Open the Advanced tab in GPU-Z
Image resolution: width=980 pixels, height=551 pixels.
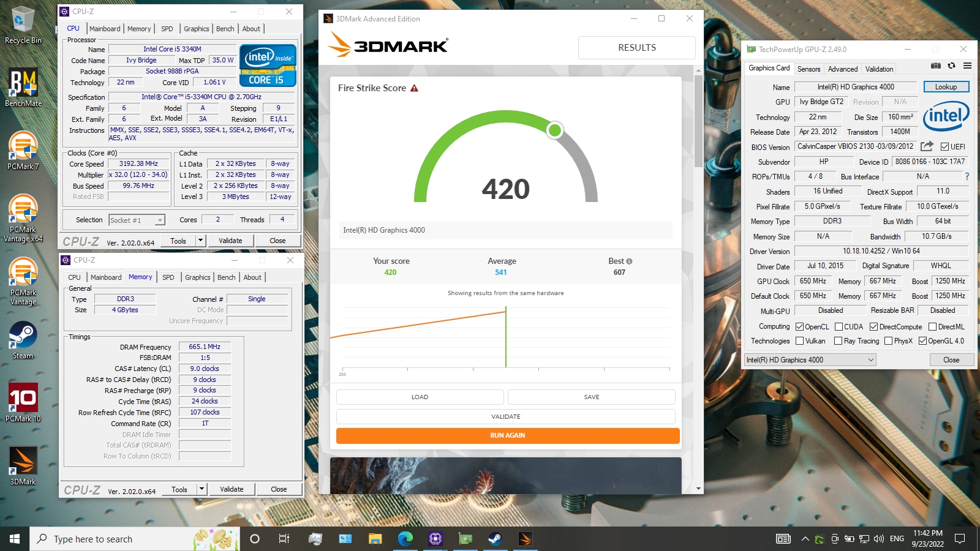tap(843, 69)
